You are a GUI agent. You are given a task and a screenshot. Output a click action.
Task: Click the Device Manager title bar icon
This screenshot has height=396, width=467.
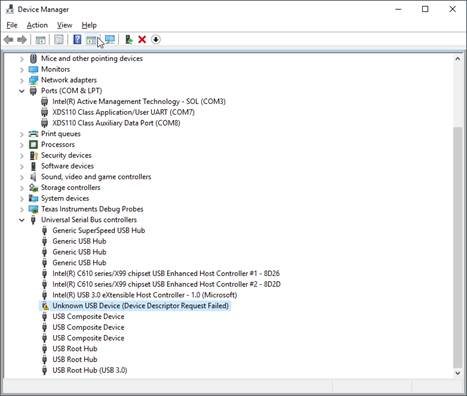(10, 9)
